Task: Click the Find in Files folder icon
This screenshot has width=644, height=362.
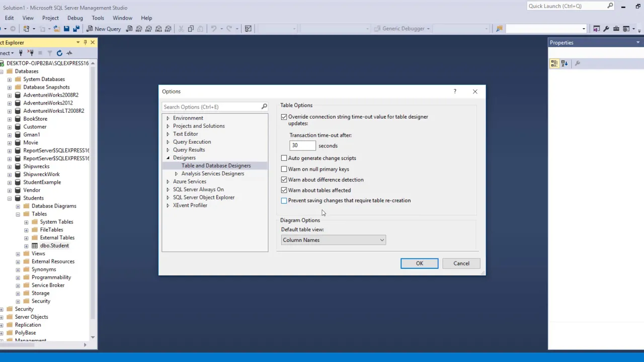Action: 499,29
